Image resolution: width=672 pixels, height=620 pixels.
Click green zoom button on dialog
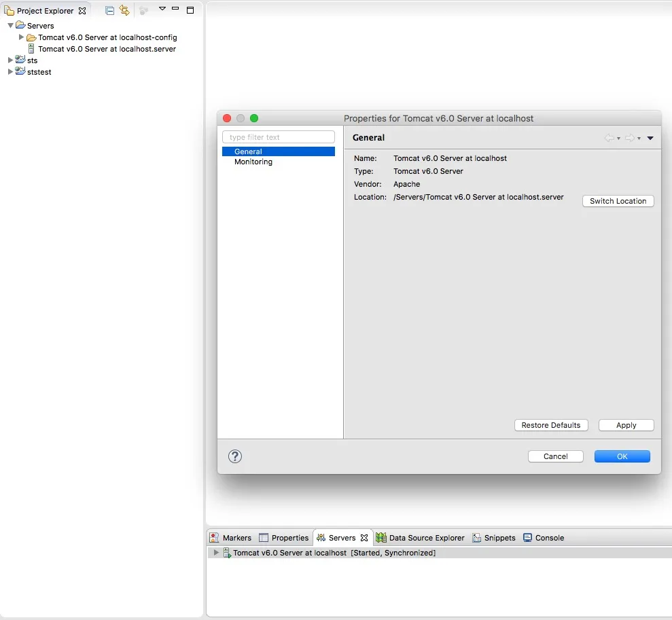click(x=254, y=118)
